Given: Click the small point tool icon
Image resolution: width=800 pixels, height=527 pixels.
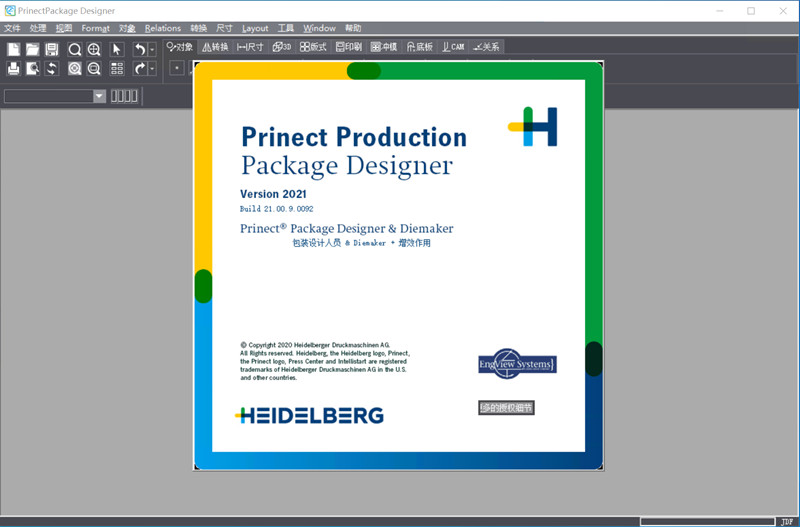Looking at the screenshot, I should point(177,68).
